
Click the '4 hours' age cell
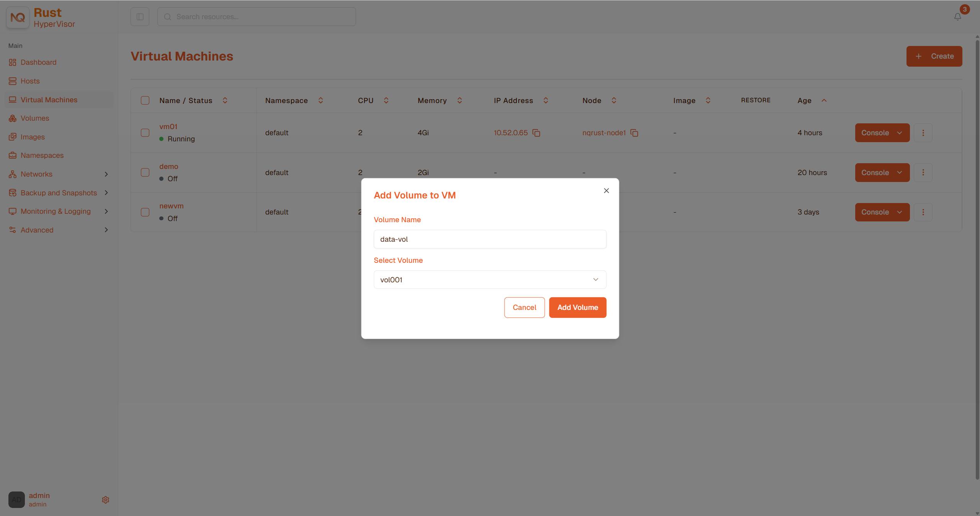(x=810, y=133)
